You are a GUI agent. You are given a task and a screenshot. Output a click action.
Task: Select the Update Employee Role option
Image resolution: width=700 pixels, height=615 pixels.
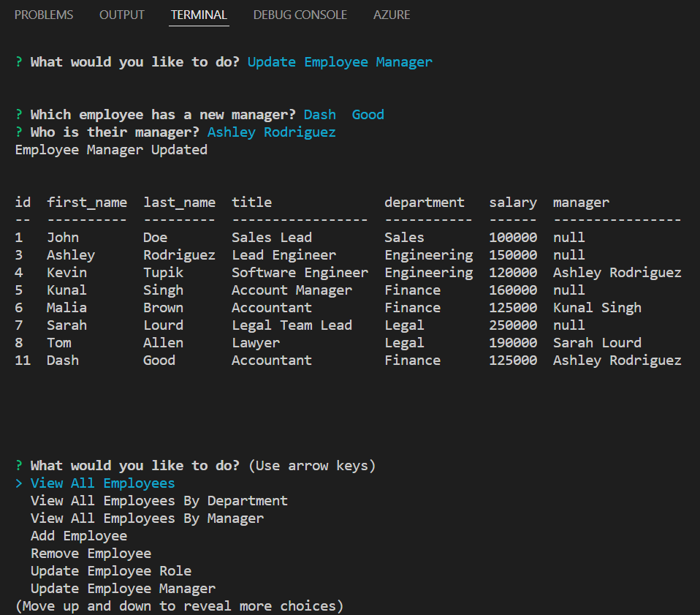[x=111, y=571]
